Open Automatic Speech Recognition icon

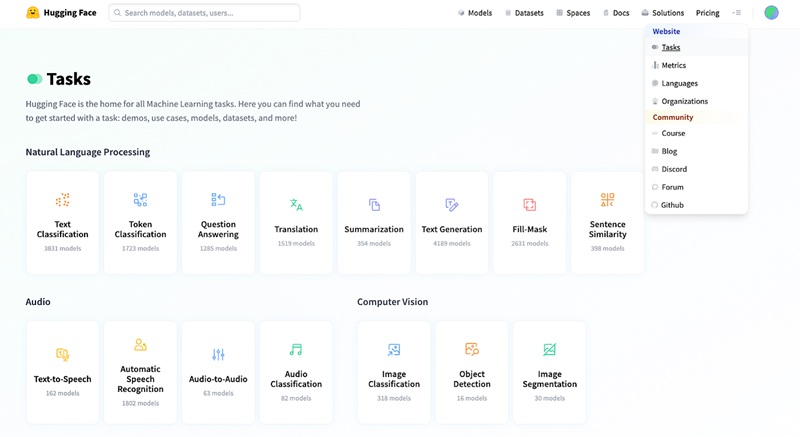coord(140,345)
